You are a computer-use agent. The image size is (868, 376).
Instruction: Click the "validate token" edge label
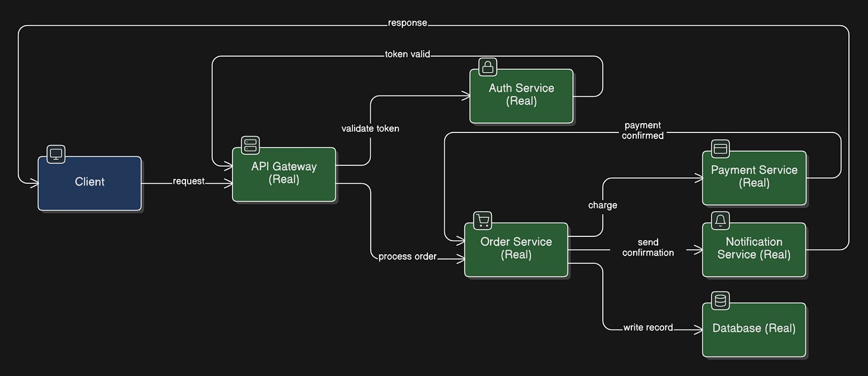coord(370,128)
